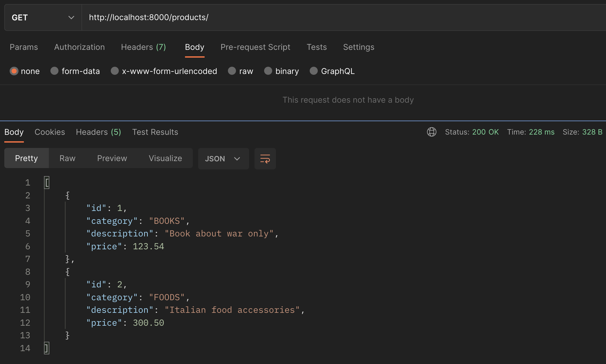Toggle the word wrap lines icon
The image size is (606, 364).
pyautogui.click(x=265, y=159)
